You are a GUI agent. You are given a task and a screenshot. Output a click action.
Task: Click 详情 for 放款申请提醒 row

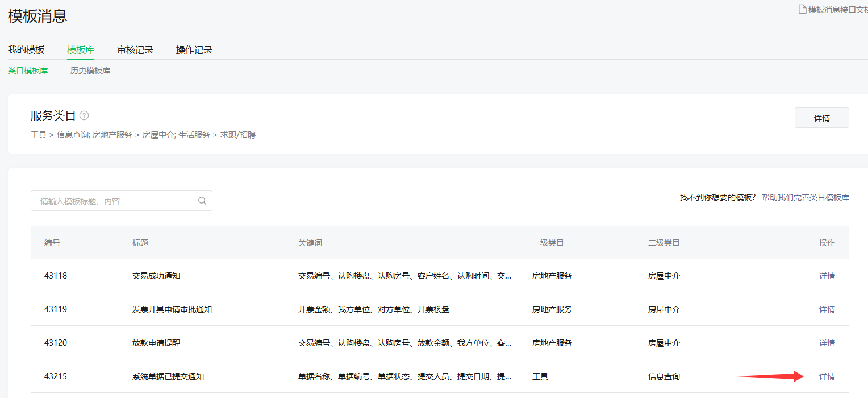click(827, 343)
